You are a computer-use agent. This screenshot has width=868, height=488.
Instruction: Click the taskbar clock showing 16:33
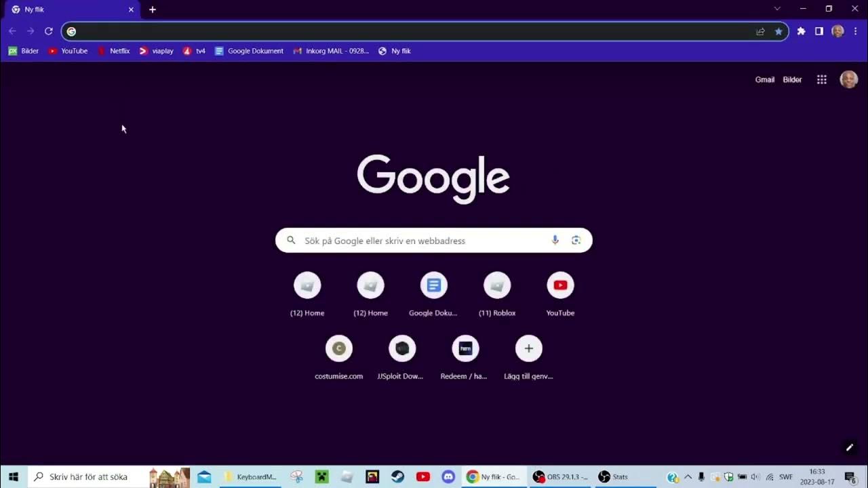click(817, 476)
